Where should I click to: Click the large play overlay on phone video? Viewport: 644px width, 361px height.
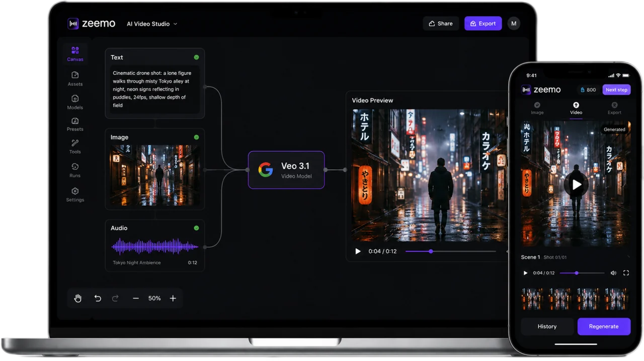(577, 185)
